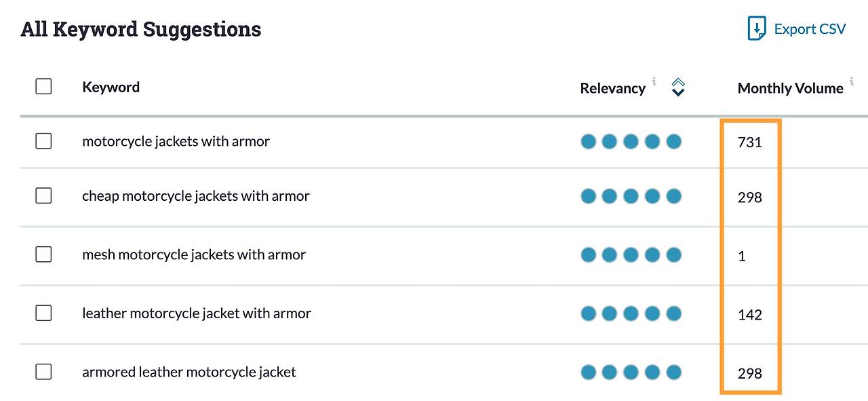
Task: Open the Relevancy info icon
Action: pyautogui.click(x=654, y=81)
